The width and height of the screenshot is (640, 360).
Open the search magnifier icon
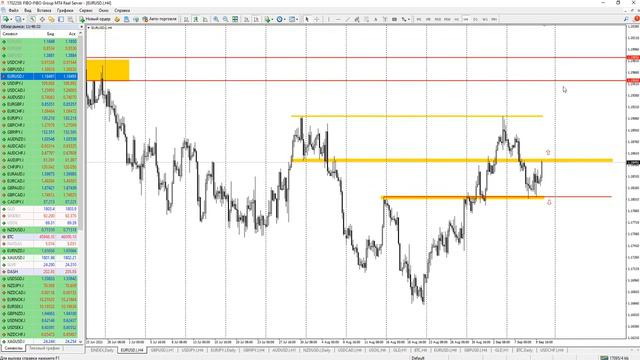[x=626, y=19]
